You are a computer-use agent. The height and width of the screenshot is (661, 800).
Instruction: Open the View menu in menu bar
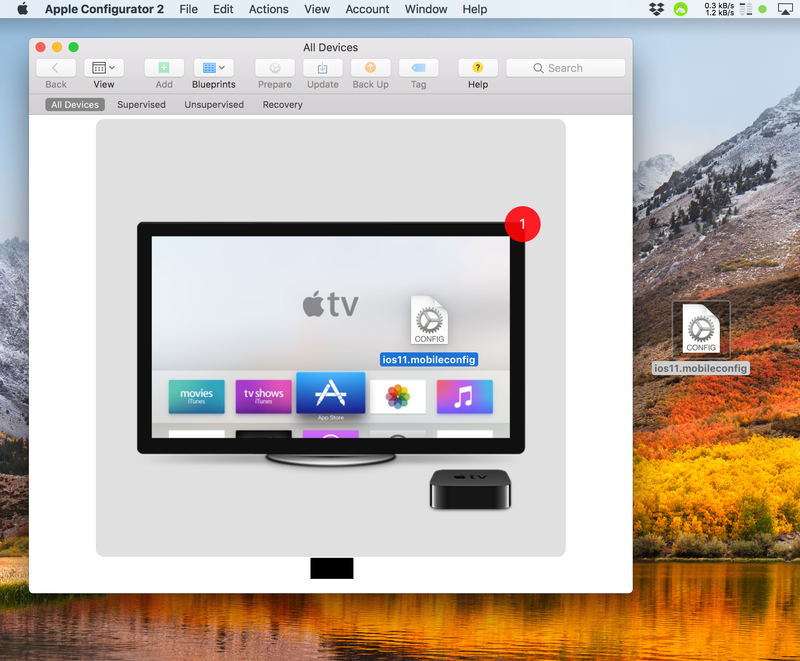pyautogui.click(x=317, y=9)
